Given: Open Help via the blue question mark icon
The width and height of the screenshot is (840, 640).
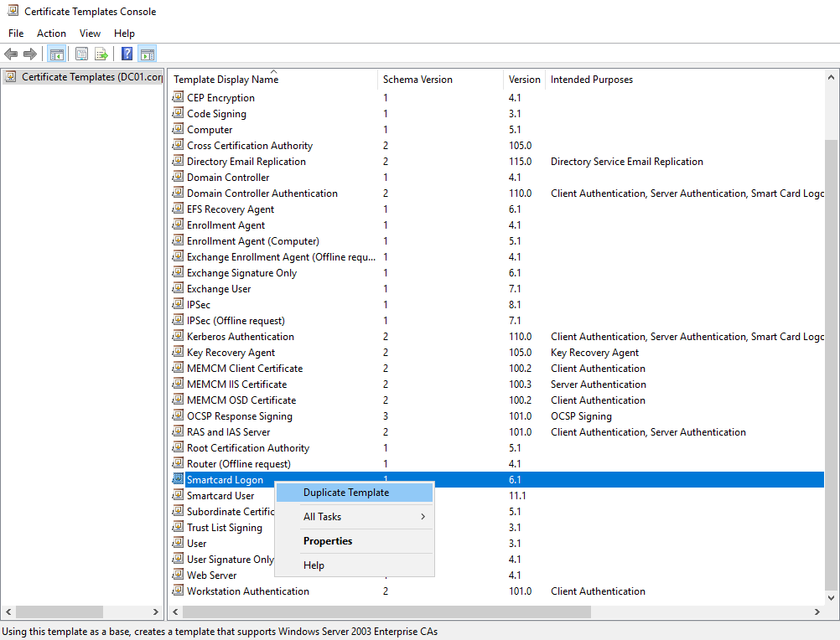Looking at the screenshot, I should pyautogui.click(x=127, y=54).
